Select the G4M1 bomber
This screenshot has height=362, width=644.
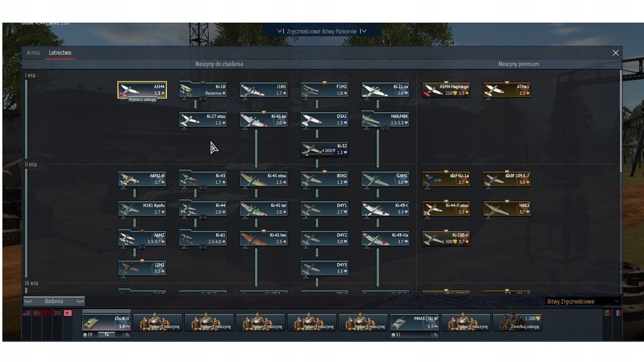(x=386, y=179)
